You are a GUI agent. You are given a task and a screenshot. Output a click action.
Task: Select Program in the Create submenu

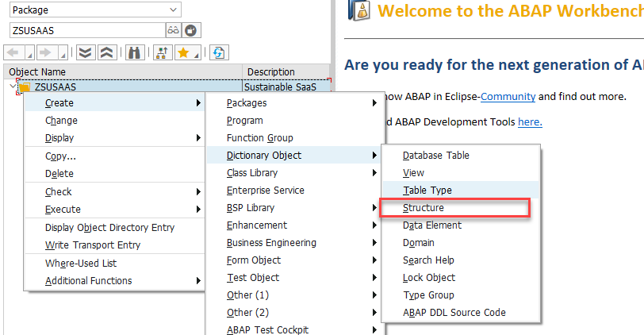[295, 121]
